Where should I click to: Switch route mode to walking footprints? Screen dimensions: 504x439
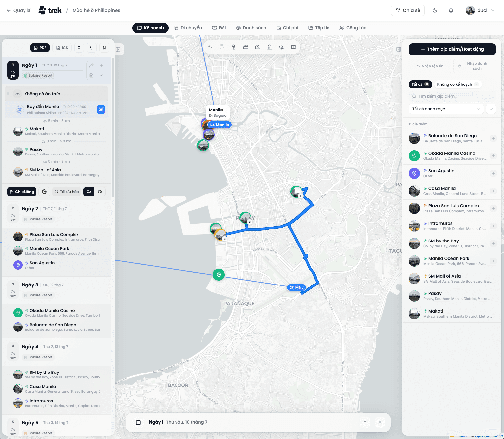point(100,192)
